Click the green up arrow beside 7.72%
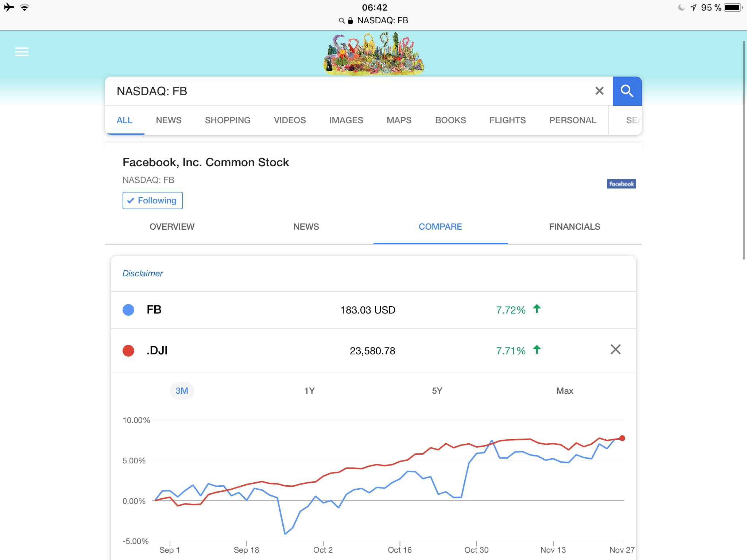Image resolution: width=747 pixels, height=560 pixels. click(x=537, y=309)
